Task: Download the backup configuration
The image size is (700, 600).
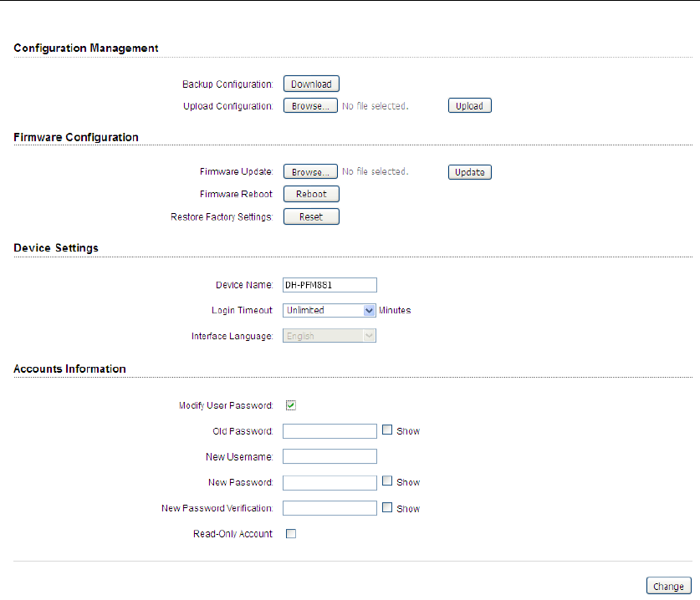Action: (x=311, y=84)
